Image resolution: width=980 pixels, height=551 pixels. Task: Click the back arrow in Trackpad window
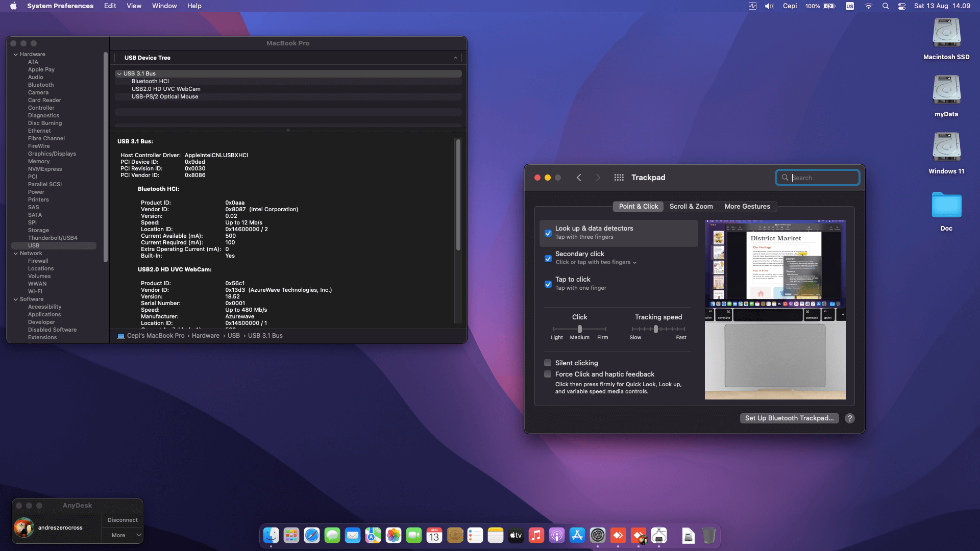[579, 177]
